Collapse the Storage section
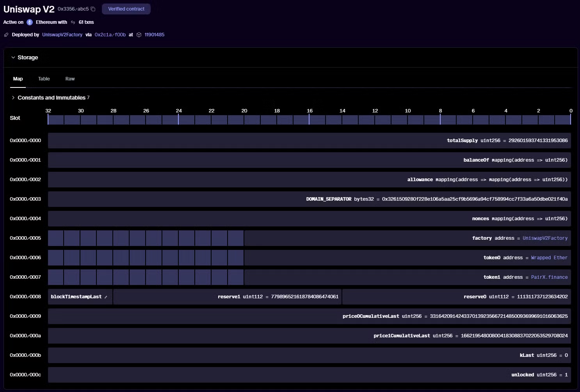 [13, 57]
